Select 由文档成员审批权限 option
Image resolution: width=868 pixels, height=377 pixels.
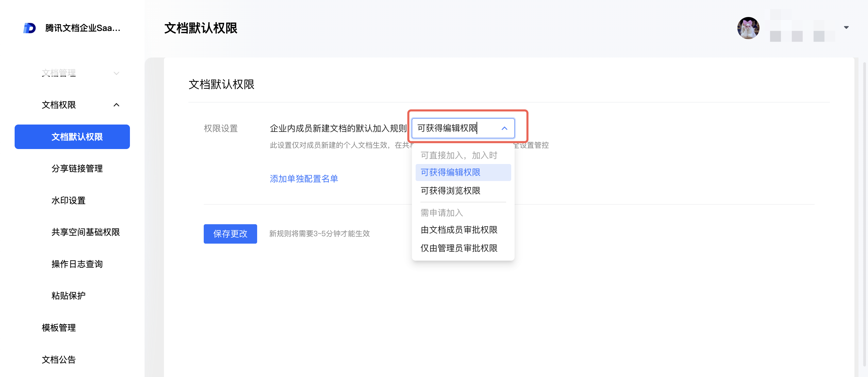click(x=459, y=230)
